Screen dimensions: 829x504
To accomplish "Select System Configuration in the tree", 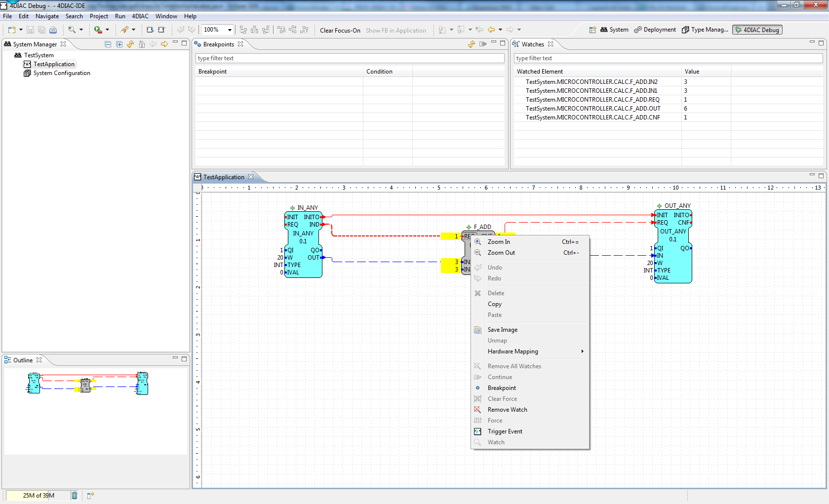I will tap(62, 73).
